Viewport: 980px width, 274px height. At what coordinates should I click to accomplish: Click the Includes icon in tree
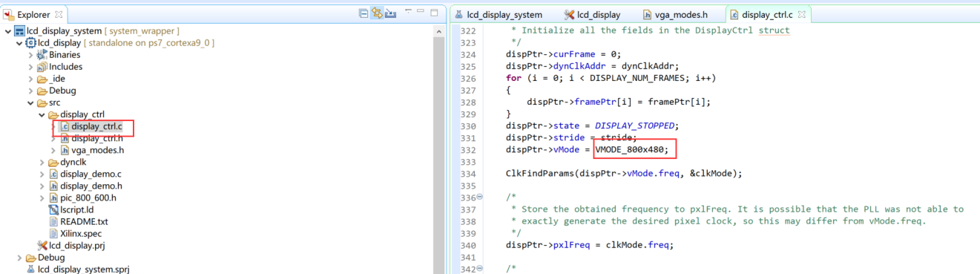tap(42, 67)
